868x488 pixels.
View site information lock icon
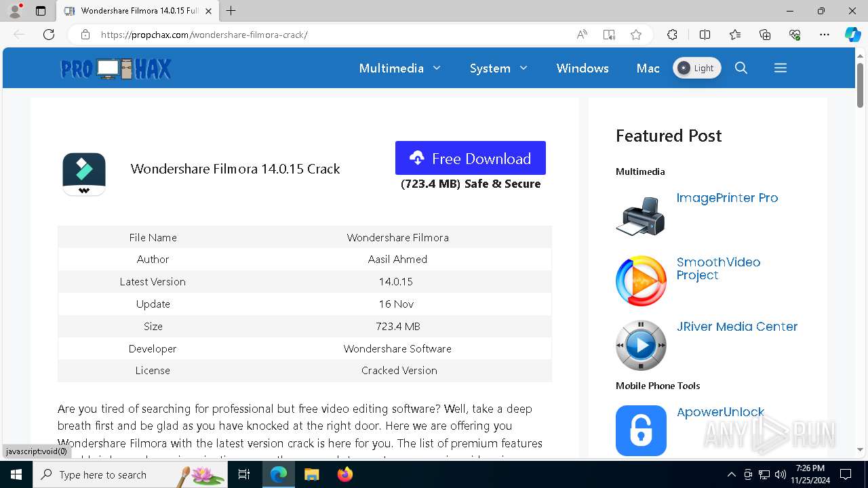85,35
